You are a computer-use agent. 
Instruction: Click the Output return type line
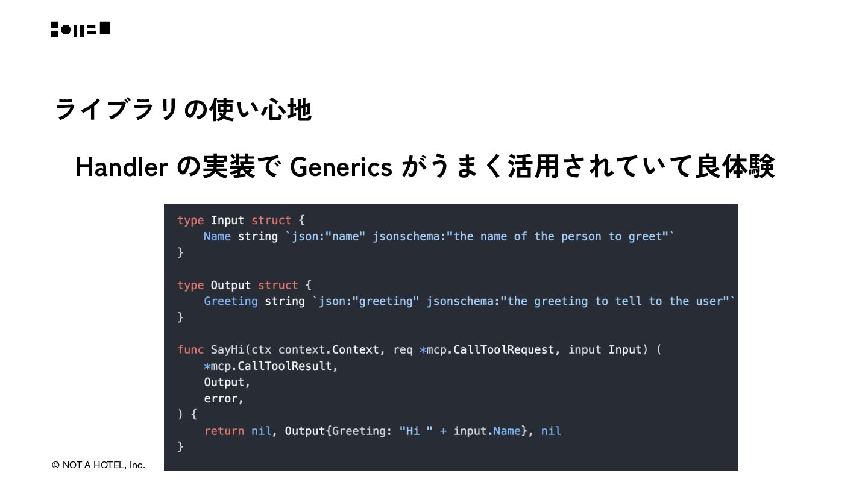pyautogui.click(x=227, y=382)
